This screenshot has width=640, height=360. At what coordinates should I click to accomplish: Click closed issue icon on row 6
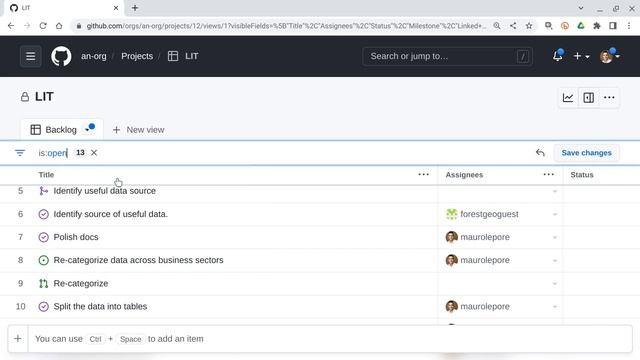pos(43,214)
